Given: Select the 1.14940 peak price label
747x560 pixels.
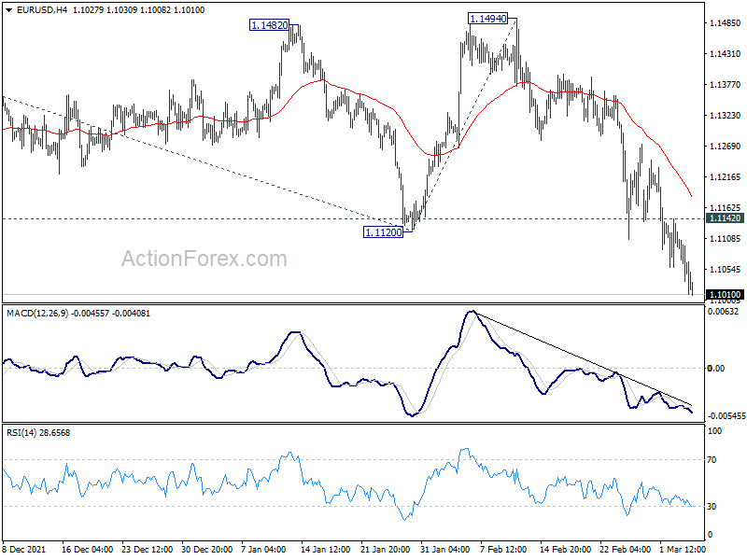Looking at the screenshot, I should (487, 19).
